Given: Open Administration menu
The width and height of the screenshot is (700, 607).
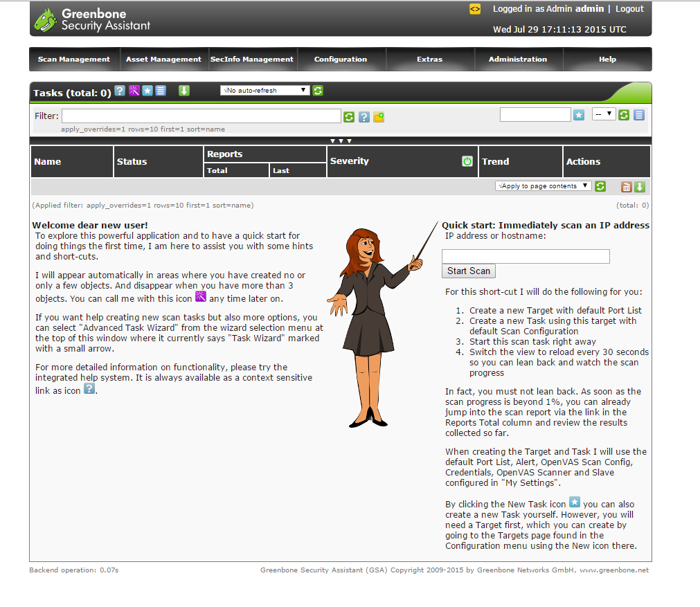Looking at the screenshot, I should coord(518,59).
